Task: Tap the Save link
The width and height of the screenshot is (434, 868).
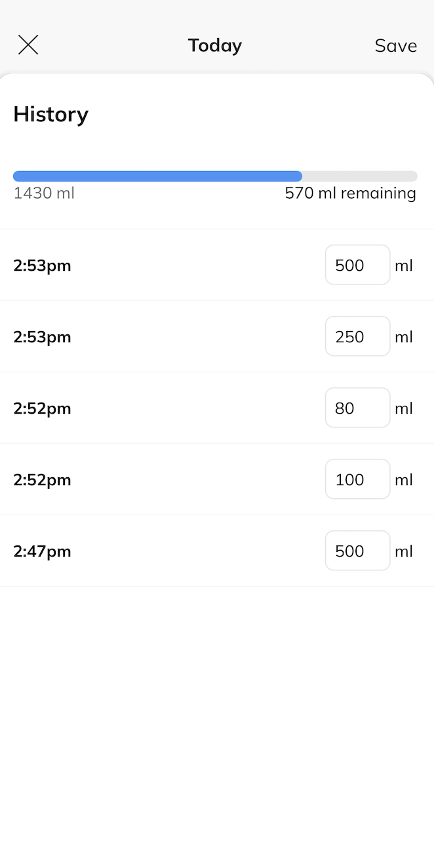Action: pos(395,45)
